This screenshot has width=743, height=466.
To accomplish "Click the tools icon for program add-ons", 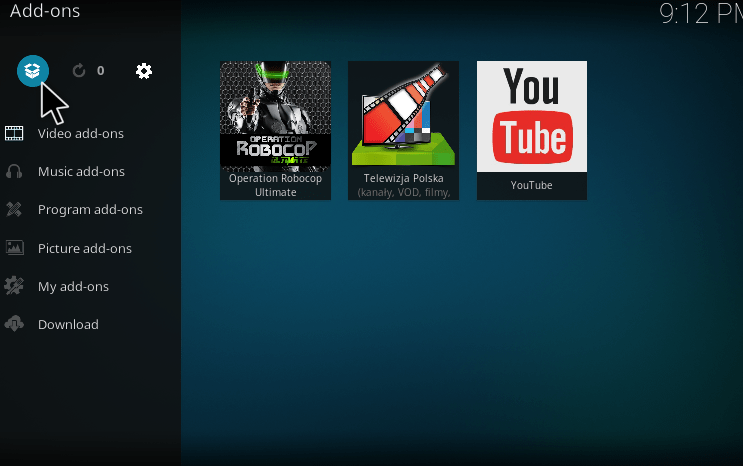I will (x=14, y=210).
